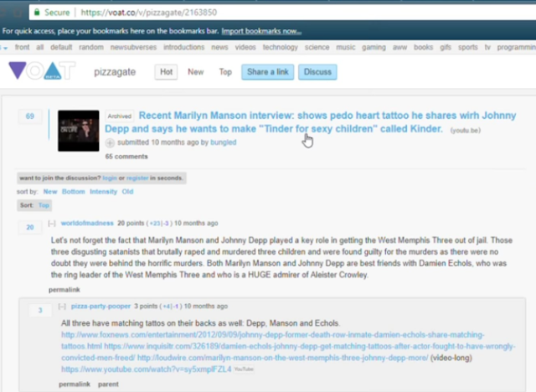536x392 pixels.
Task: Open the video thumbnail of the post
Action: click(79, 131)
